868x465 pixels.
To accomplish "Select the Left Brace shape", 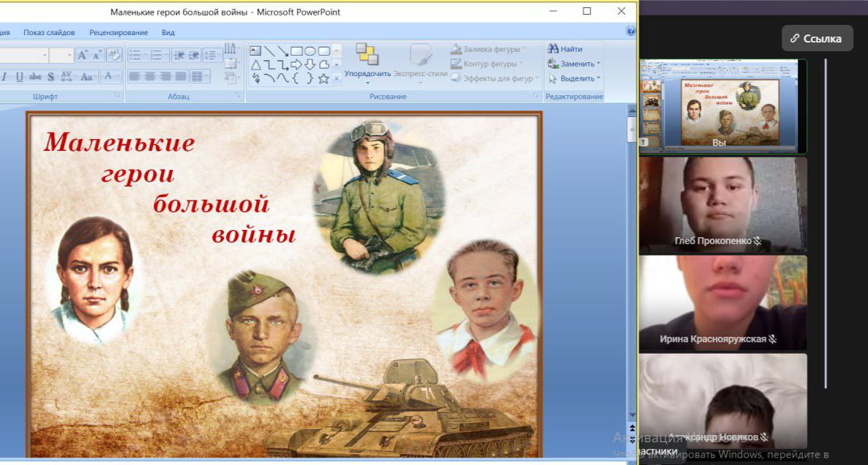I will (296, 78).
